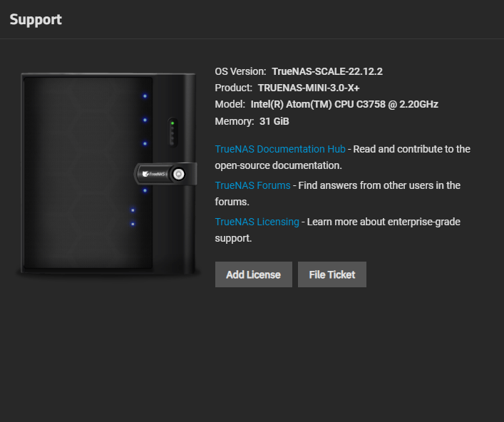Visit the TrueNAS Forums link
504x422 pixels.
pyautogui.click(x=252, y=185)
